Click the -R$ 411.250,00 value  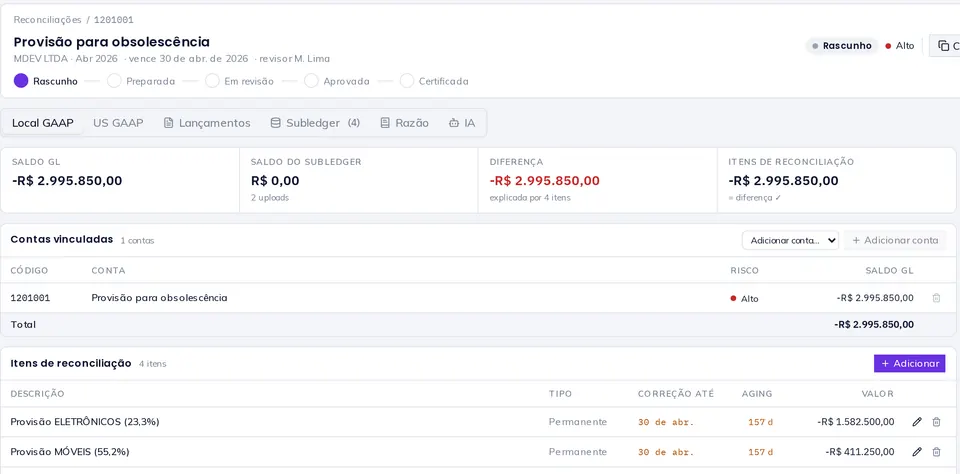click(x=860, y=452)
